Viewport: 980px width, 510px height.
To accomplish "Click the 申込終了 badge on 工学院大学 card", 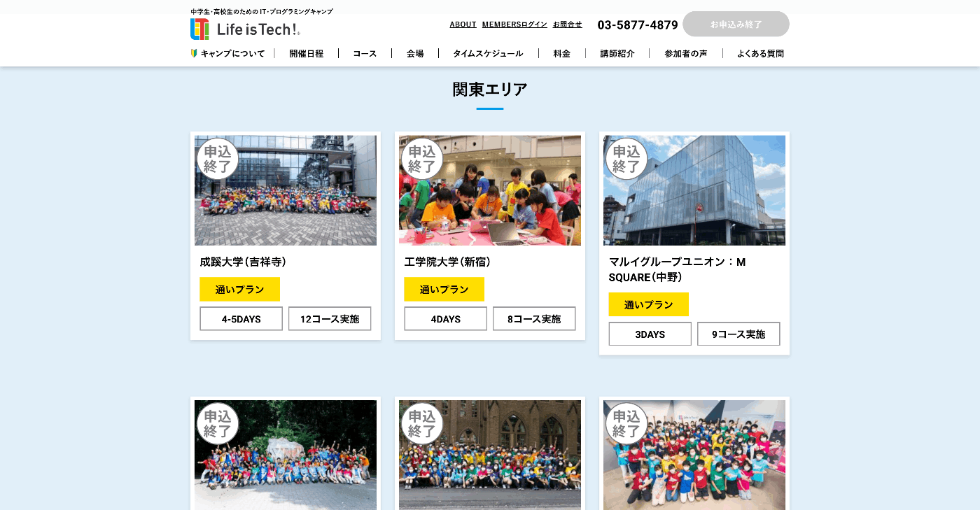I will 422,159.
